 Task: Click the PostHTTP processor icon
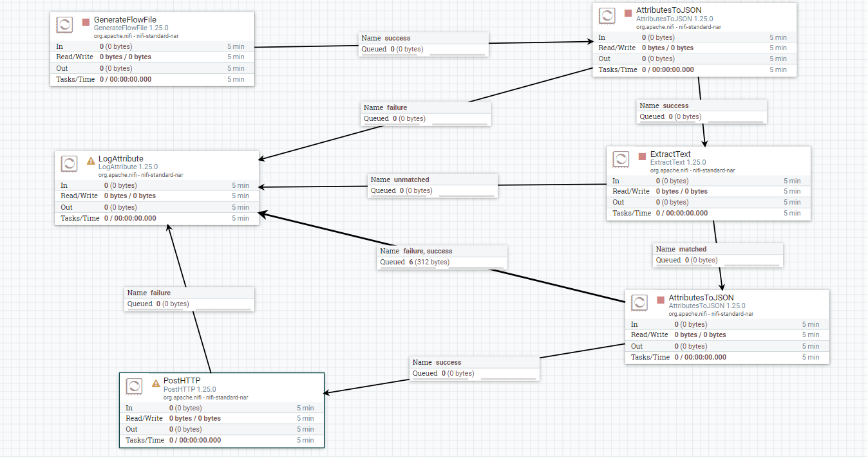coord(134,386)
